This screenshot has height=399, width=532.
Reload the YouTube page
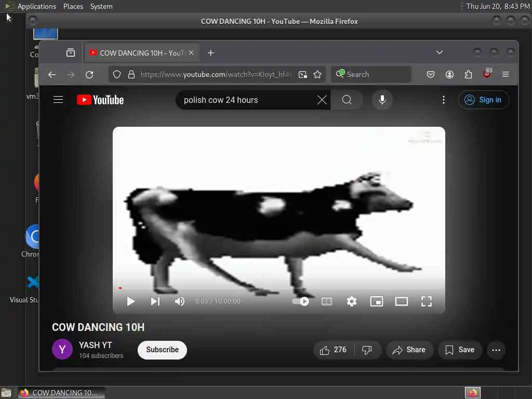pyautogui.click(x=89, y=74)
